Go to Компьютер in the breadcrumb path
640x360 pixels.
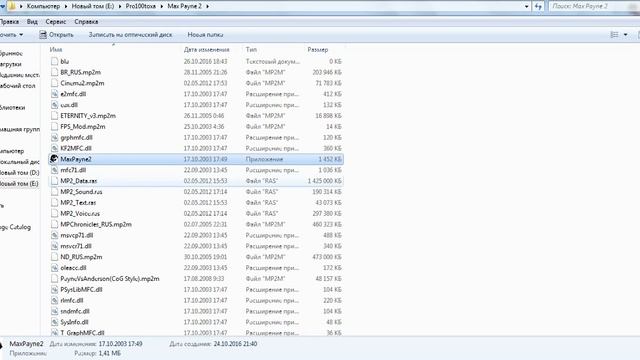pyautogui.click(x=43, y=6)
